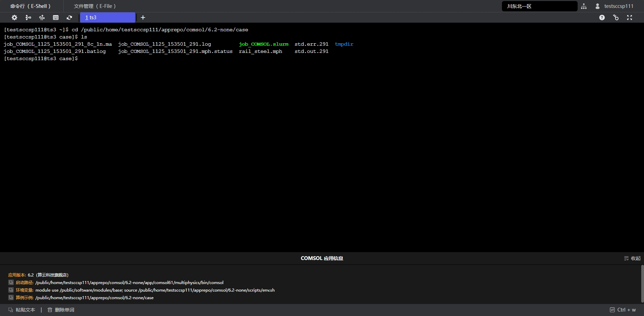Image resolution: width=644 pixels, height=316 pixels.
Task: Click the refresh/reconnect session icon
Action: (69, 18)
